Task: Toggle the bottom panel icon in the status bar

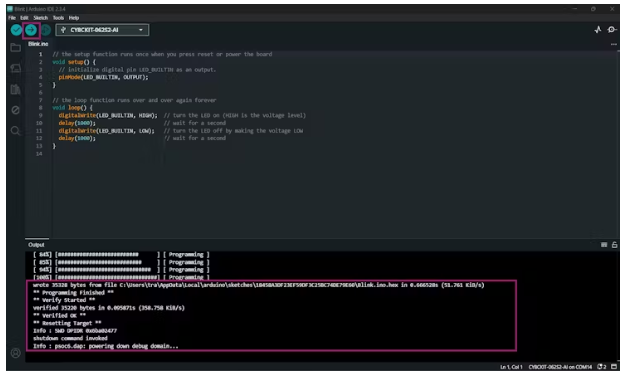Action: point(614,367)
